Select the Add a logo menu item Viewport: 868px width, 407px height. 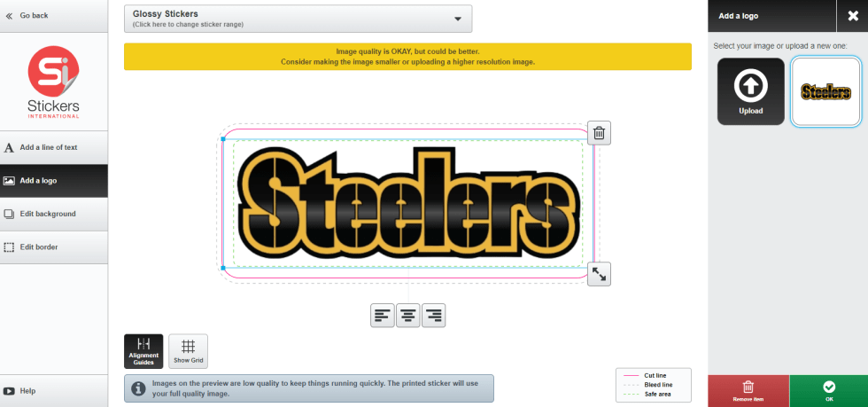point(54,181)
